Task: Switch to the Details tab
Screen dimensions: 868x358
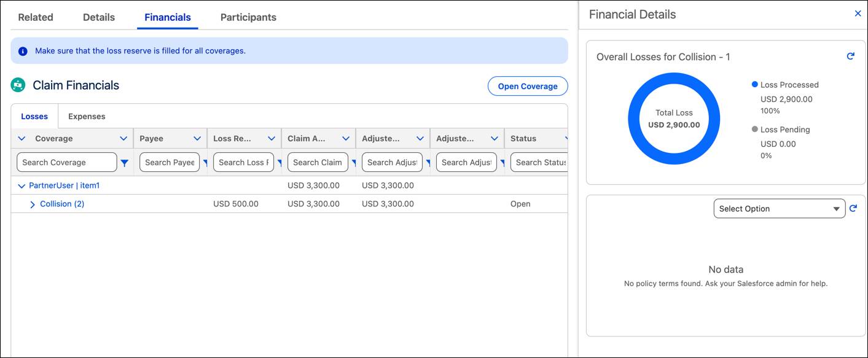Action: coord(99,17)
